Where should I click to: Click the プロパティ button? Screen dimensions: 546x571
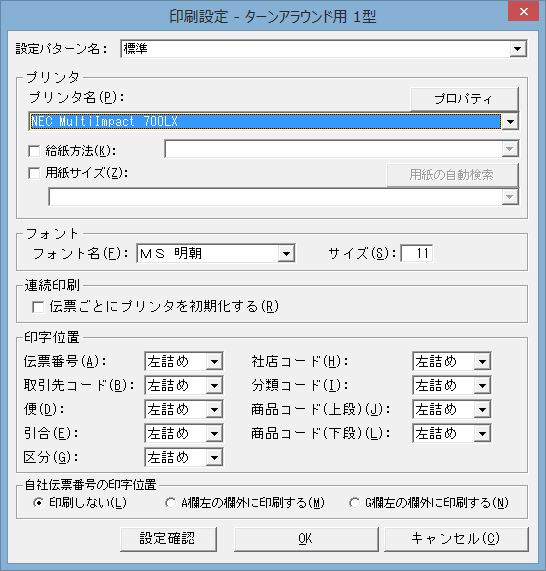[464, 99]
